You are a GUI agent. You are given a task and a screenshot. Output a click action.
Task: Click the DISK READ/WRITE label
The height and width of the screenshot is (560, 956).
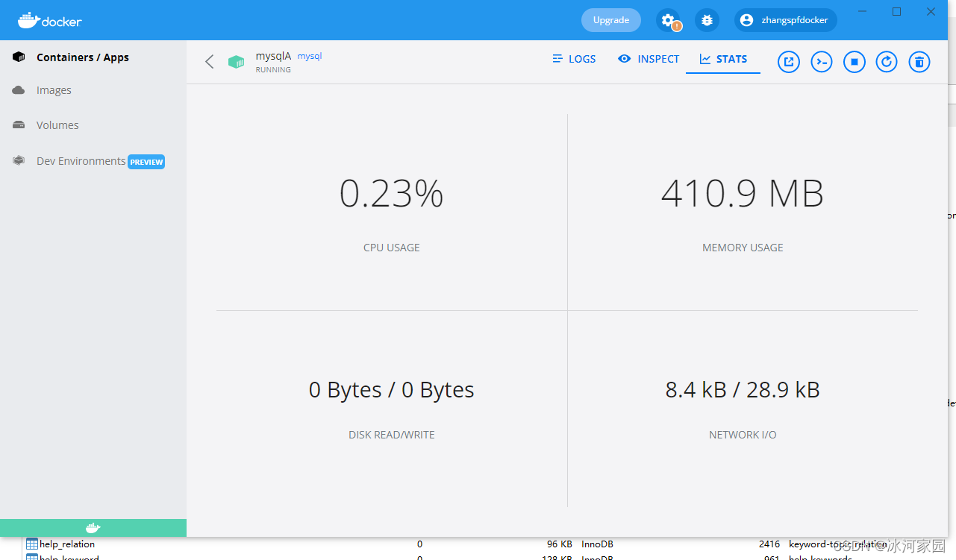point(391,435)
